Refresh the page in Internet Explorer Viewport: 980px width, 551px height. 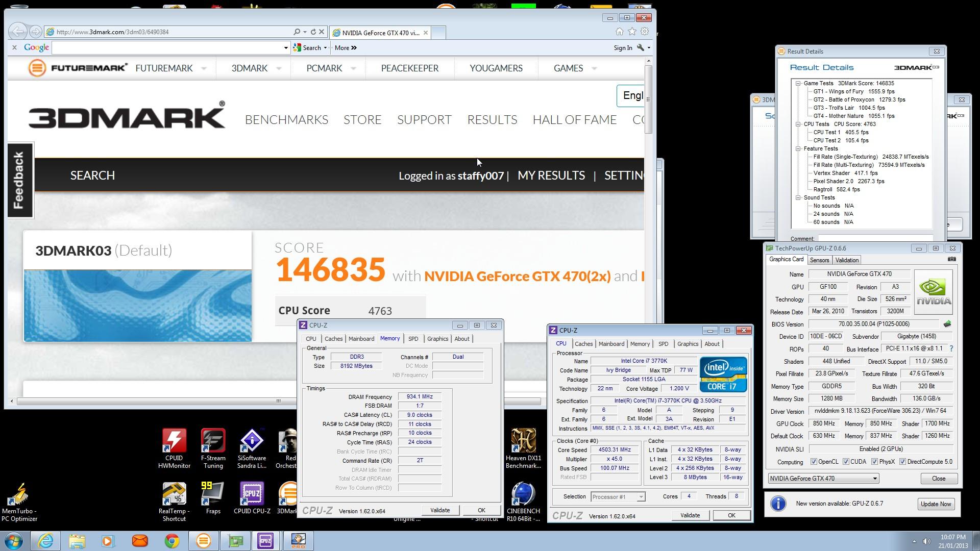[313, 32]
